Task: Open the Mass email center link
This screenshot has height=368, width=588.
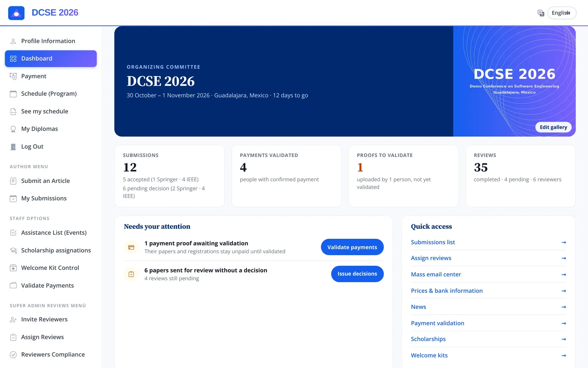Action: 488,274
